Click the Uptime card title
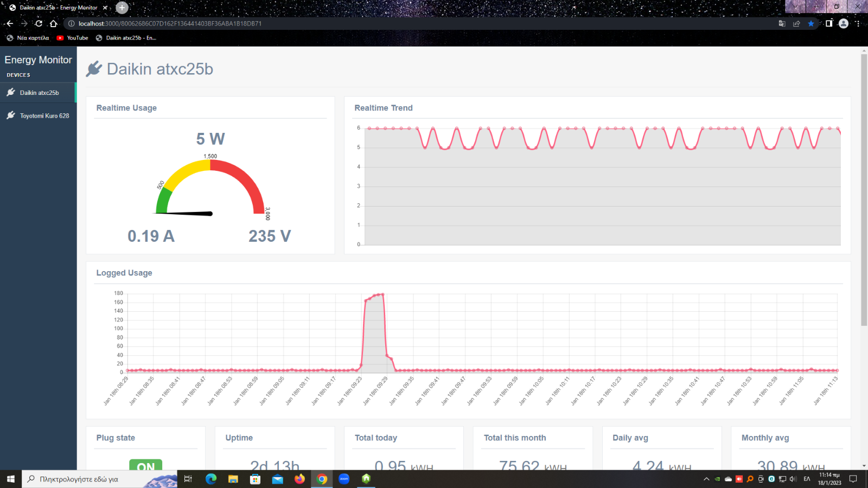The image size is (868, 488). 239,438
